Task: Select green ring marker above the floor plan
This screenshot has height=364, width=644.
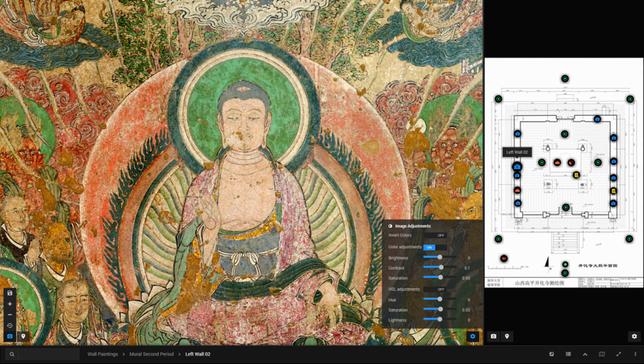Action: [565, 79]
